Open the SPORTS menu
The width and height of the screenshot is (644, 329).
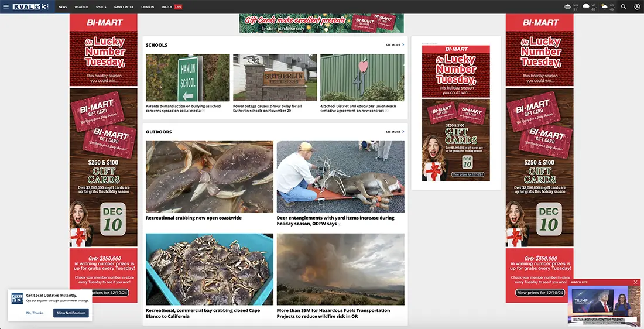coord(101,7)
